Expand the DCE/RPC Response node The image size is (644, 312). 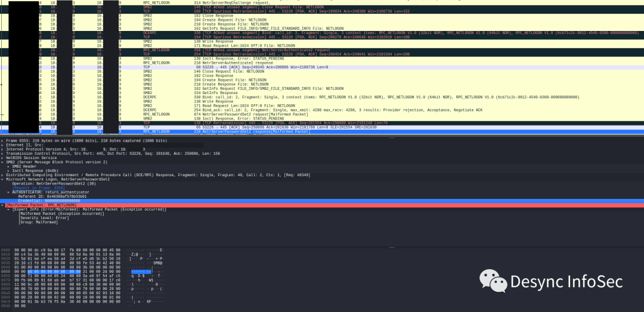click(2, 175)
